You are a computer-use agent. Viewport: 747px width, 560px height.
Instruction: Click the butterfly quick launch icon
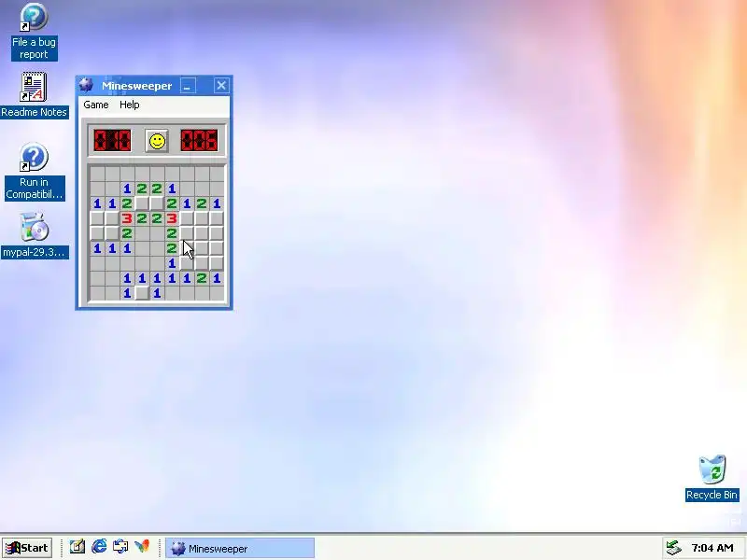click(142, 547)
